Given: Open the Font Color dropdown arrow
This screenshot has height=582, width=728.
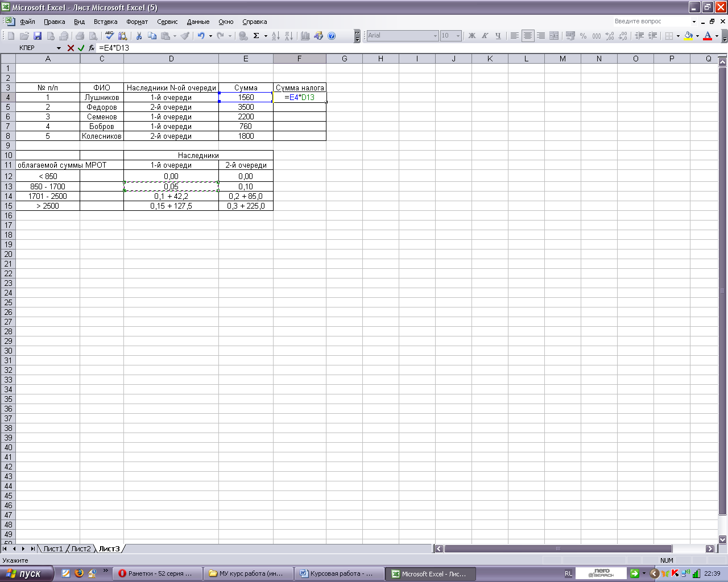Looking at the screenshot, I should coord(717,36).
